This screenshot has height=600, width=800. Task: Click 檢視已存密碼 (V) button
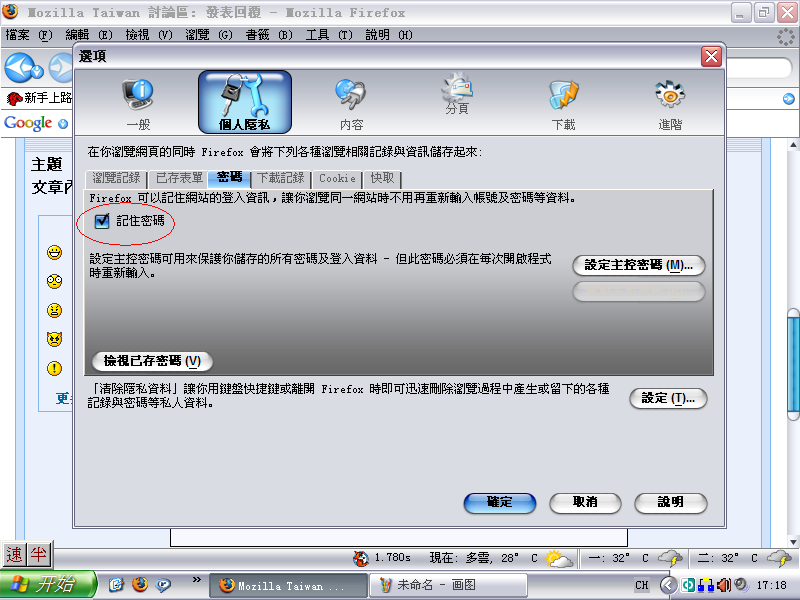[x=153, y=361]
